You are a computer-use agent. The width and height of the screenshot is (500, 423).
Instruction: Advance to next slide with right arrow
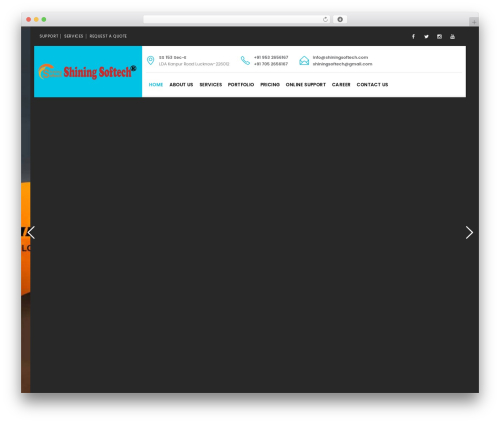[469, 232]
